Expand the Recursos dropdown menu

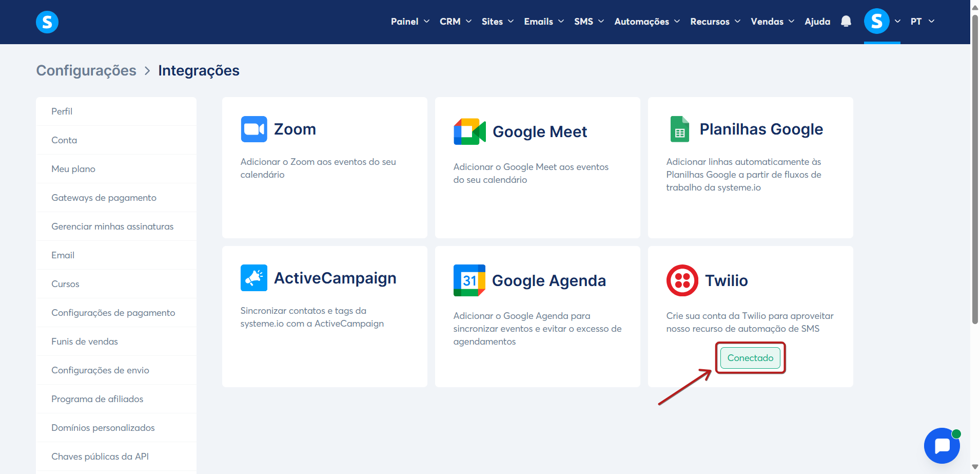(715, 22)
